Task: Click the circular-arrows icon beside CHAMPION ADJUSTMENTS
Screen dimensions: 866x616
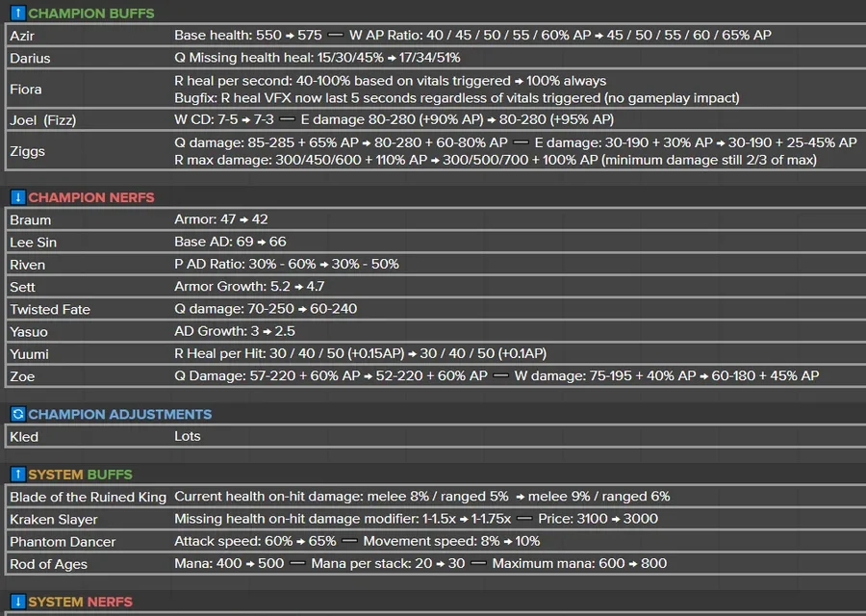Action: (x=20, y=415)
